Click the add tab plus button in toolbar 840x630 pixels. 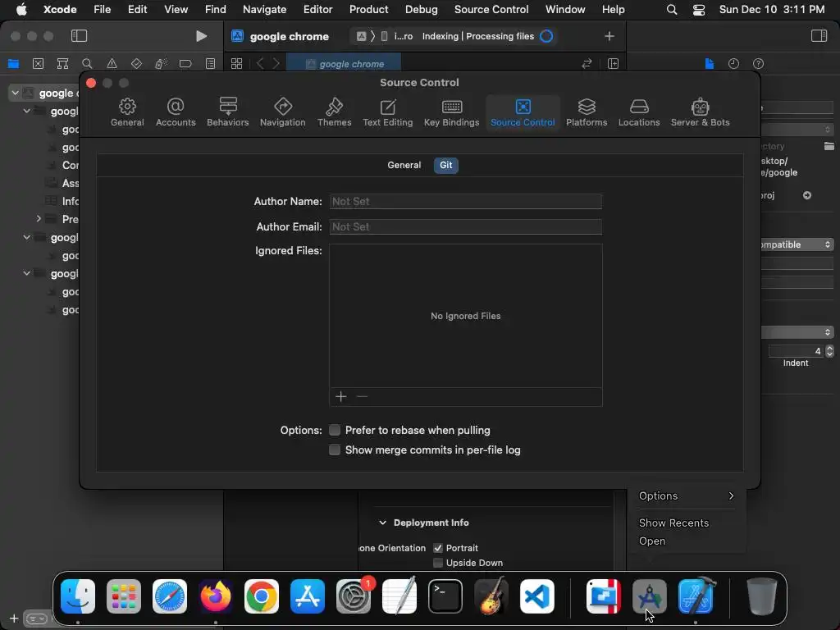(x=609, y=36)
